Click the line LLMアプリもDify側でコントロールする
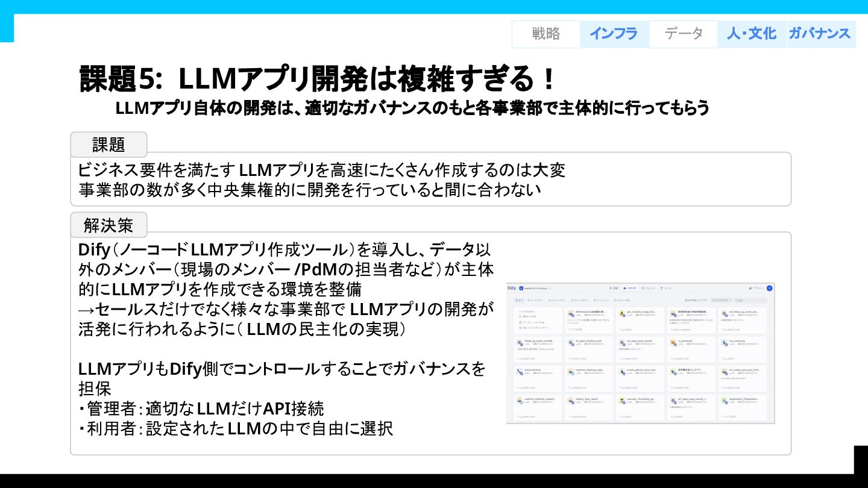The image size is (868, 488). (281, 369)
